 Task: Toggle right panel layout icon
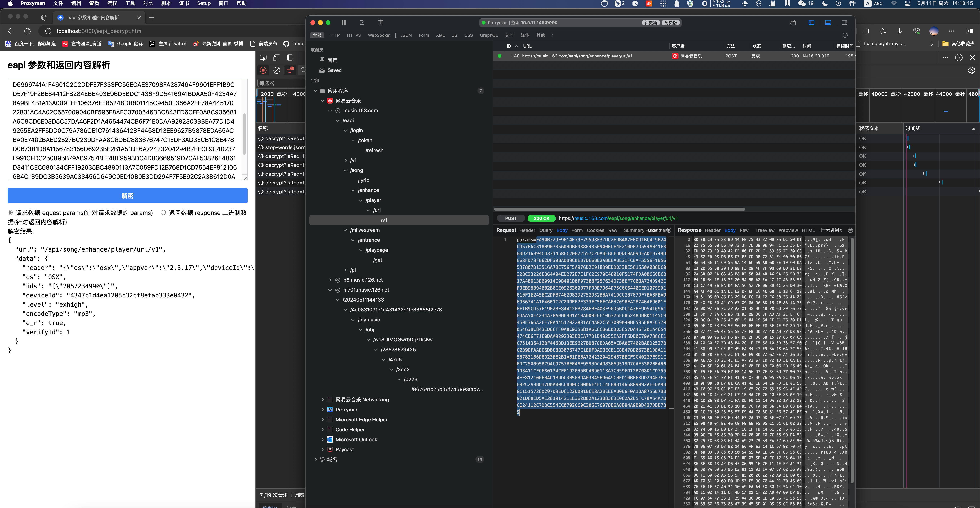pos(844,22)
